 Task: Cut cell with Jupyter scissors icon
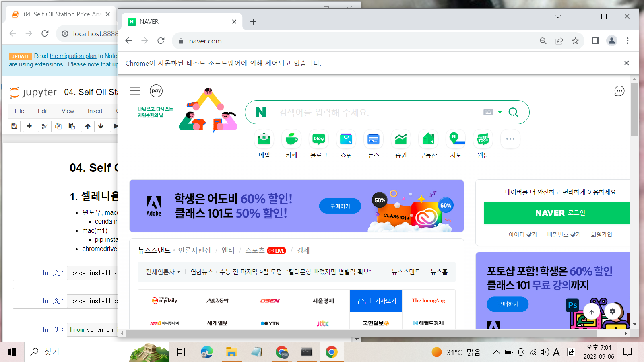pyautogui.click(x=45, y=126)
